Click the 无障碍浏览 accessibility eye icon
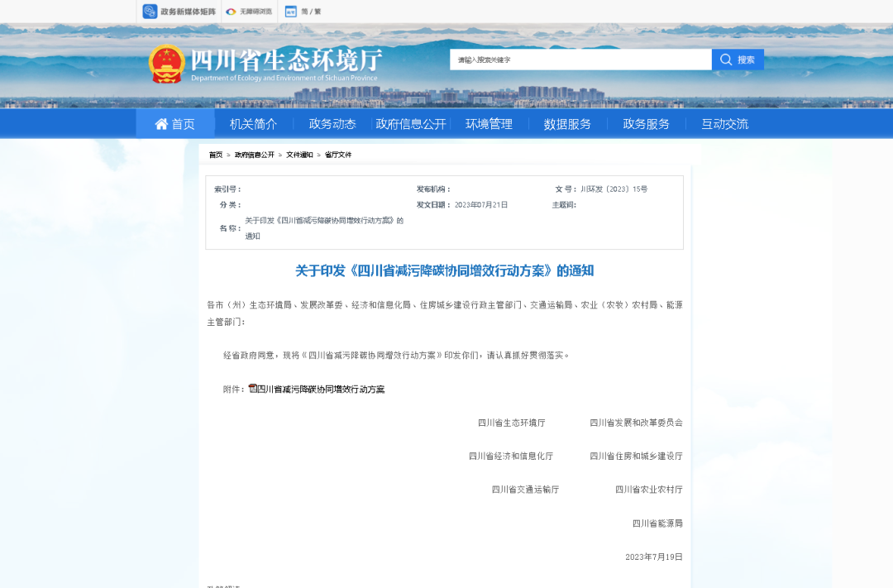Image resolution: width=893 pixels, height=588 pixels. [232, 12]
